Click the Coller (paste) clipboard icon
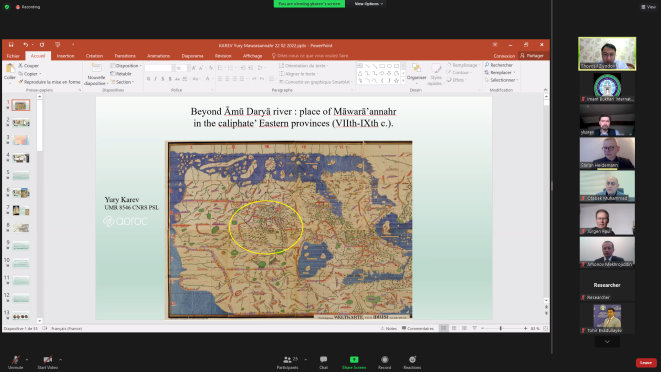This screenshot has height=372, width=661. click(9, 68)
